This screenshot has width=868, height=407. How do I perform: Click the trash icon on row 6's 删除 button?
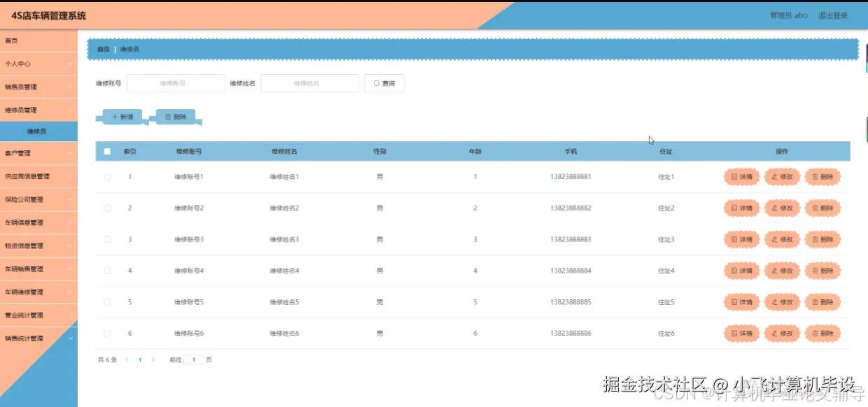coord(815,334)
